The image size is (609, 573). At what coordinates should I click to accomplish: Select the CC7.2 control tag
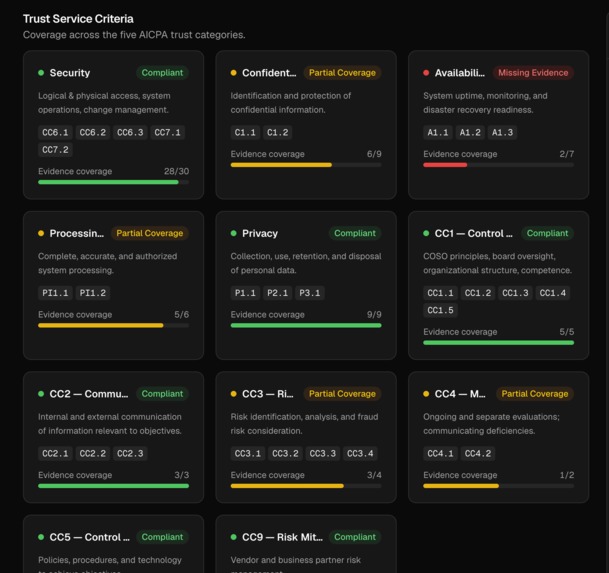point(55,150)
